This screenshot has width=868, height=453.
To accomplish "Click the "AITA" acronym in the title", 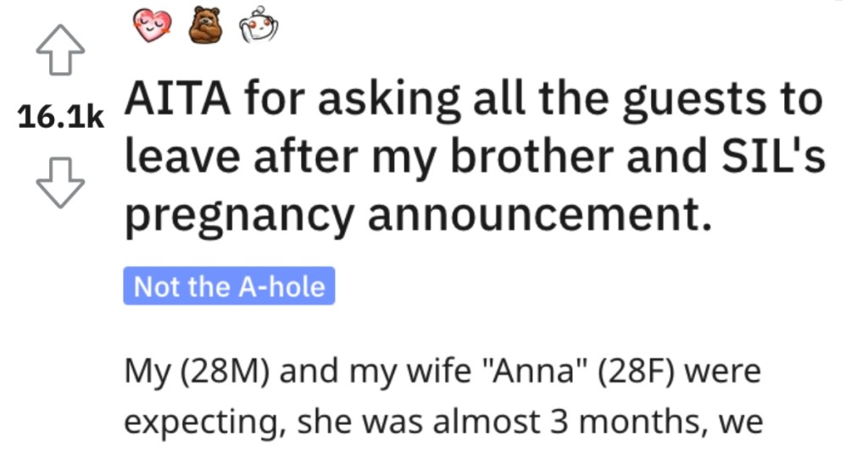I will [x=178, y=99].
